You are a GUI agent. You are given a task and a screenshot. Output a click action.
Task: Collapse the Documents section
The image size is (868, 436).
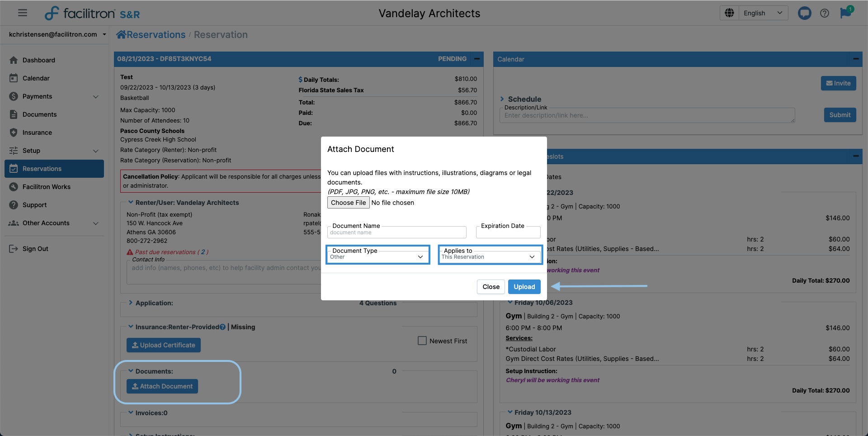click(x=131, y=371)
